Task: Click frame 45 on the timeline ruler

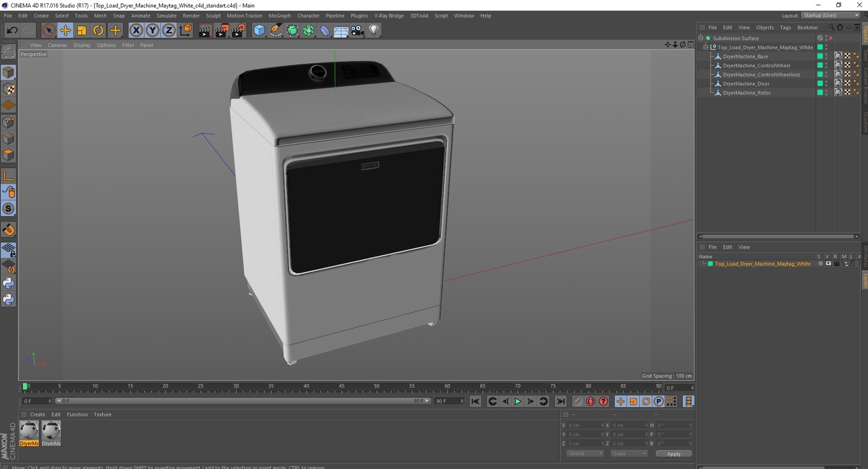Action: click(341, 388)
